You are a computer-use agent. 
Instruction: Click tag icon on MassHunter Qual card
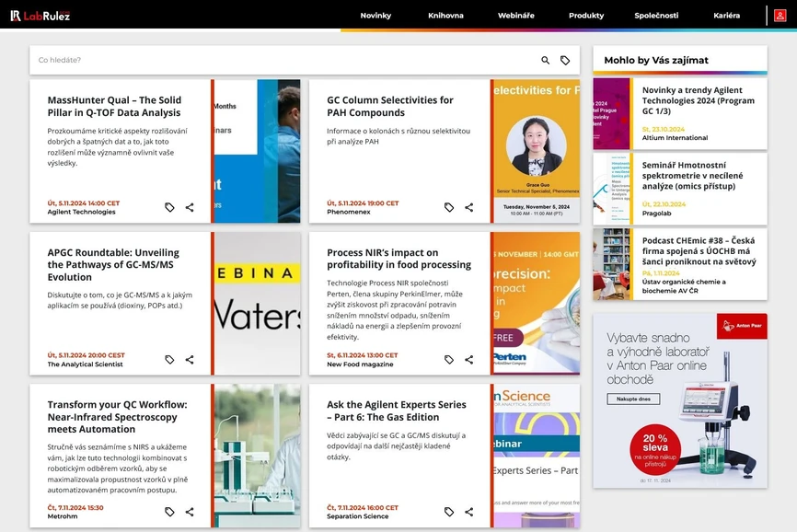169,208
